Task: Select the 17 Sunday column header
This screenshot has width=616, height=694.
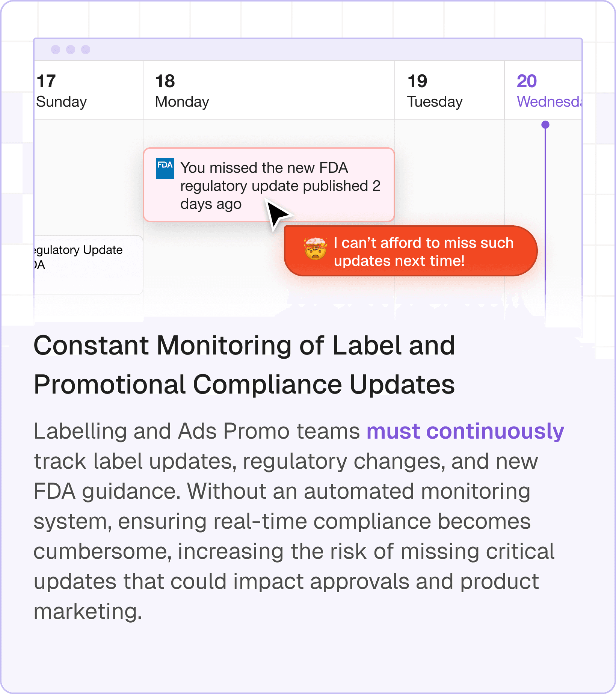Action: pos(89,91)
